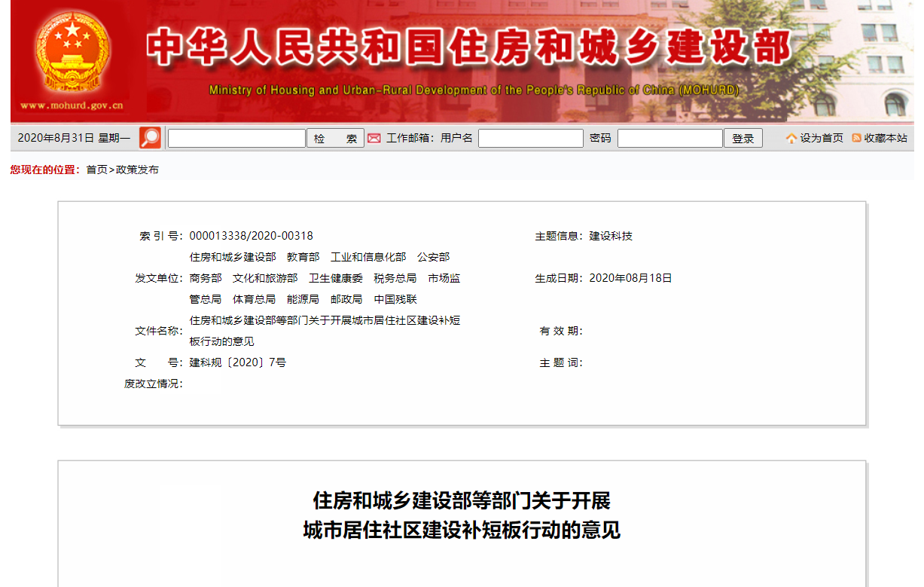Click the 废改立情况 label
924x587 pixels.
[154, 384]
